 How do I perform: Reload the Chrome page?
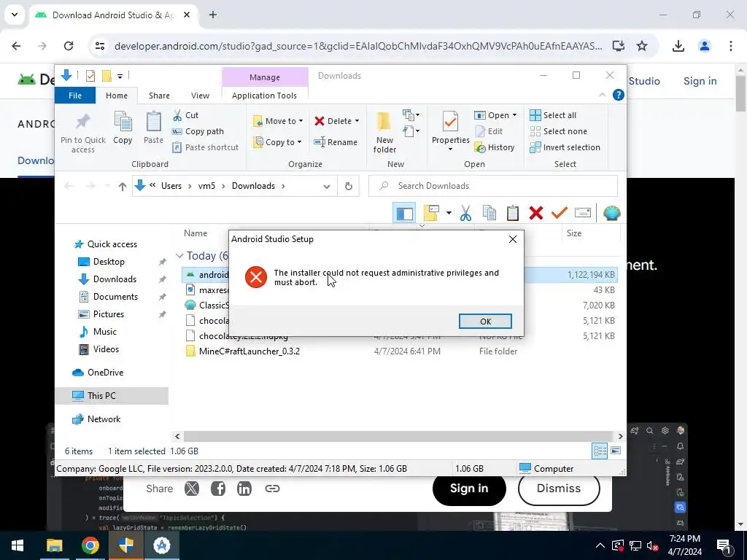69,46
